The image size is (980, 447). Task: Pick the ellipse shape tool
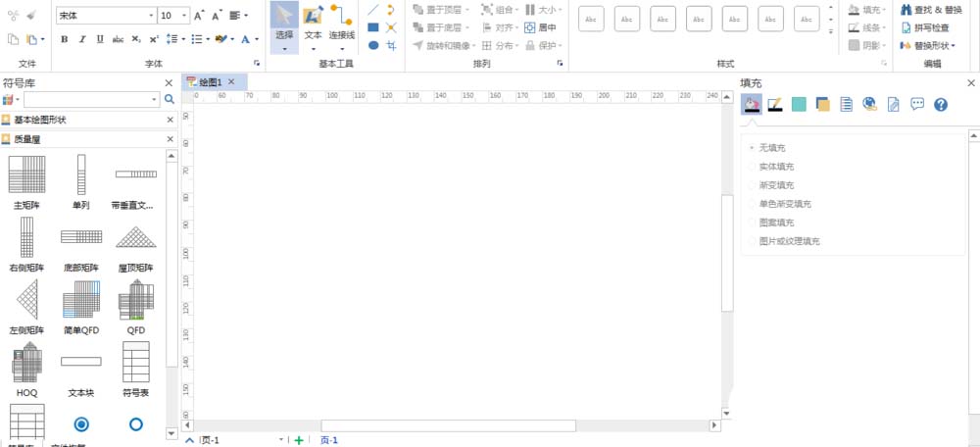pos(373,46)
